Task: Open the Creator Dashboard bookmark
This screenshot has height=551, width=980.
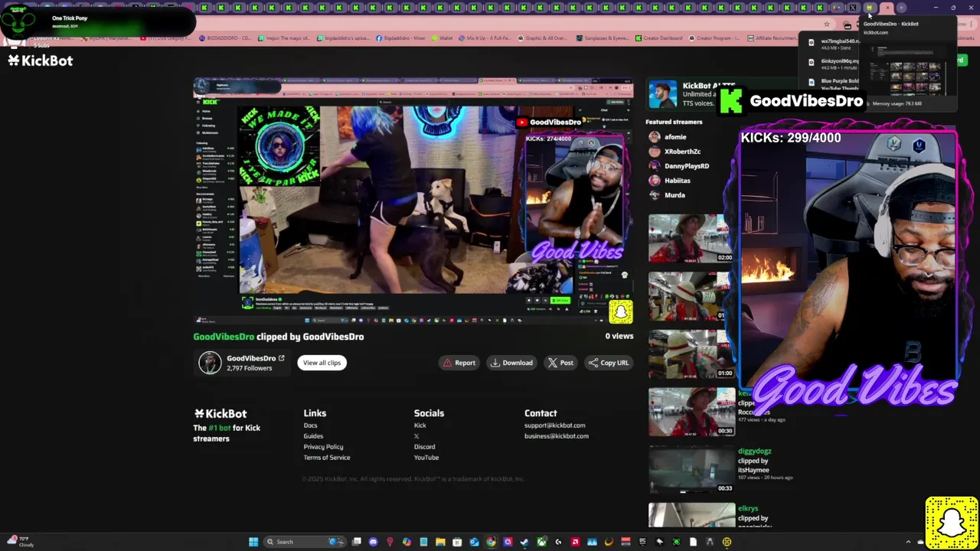Action: 658,37
